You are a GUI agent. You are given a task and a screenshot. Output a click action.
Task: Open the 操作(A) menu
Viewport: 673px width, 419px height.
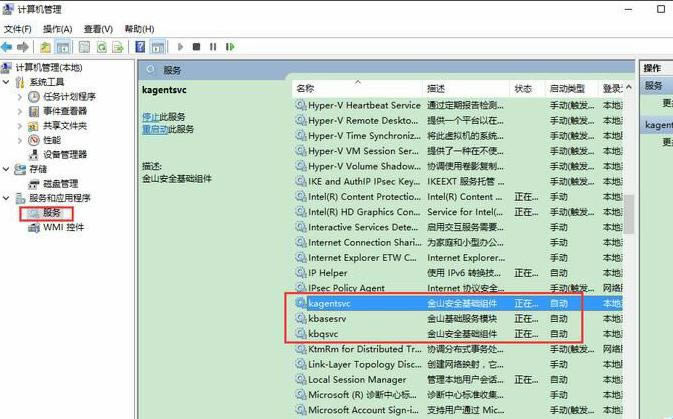pos(57,29)
